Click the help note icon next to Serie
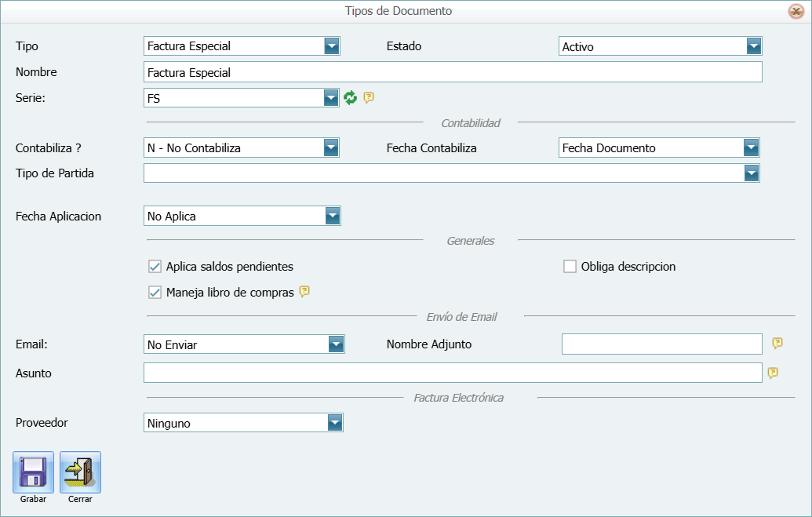This screenshot has height=517, width=812. tap(369, 97)
